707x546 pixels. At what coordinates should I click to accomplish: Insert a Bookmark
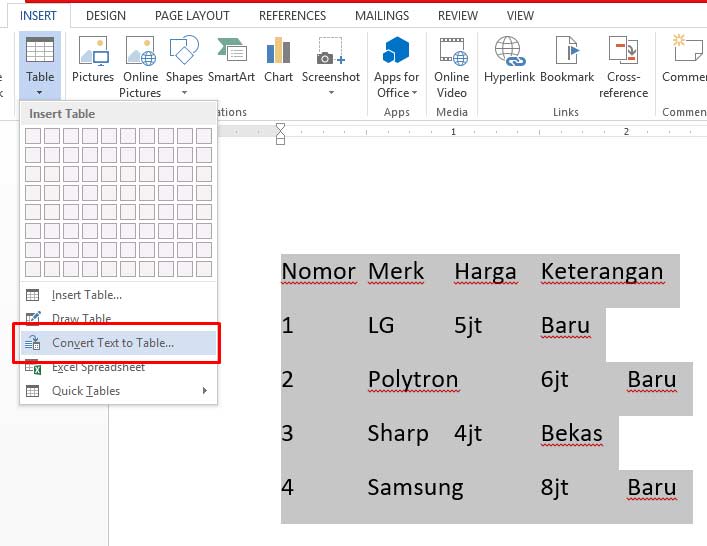click(567, 60)
